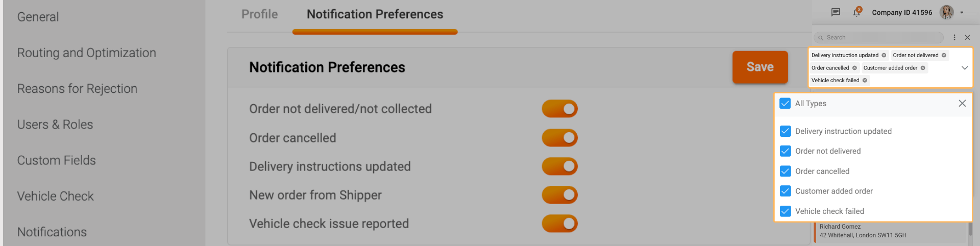The width and height of the screenshot is (980, 246).
Task: Remove the 'Customer added order' filter chip
Action: pyautogui.click(x=923, y=68)
